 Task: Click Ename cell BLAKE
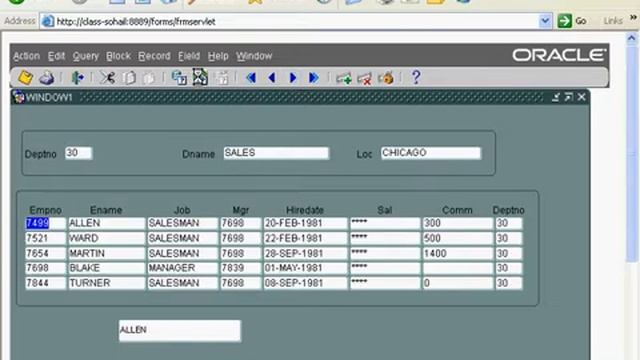(106, 268)
